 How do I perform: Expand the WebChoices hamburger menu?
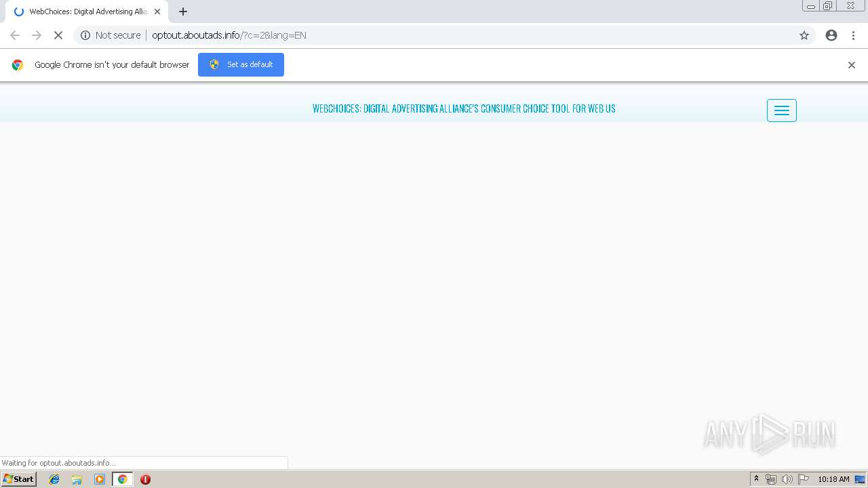coord(782,110)
